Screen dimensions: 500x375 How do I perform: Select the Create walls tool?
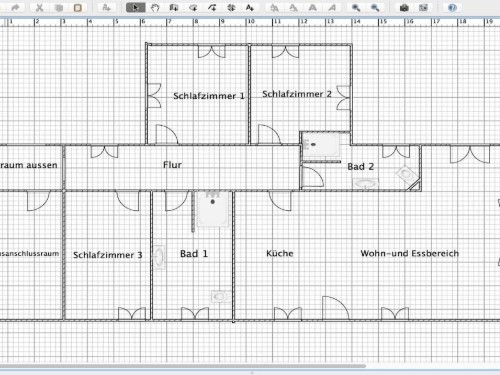coord(174,7)
